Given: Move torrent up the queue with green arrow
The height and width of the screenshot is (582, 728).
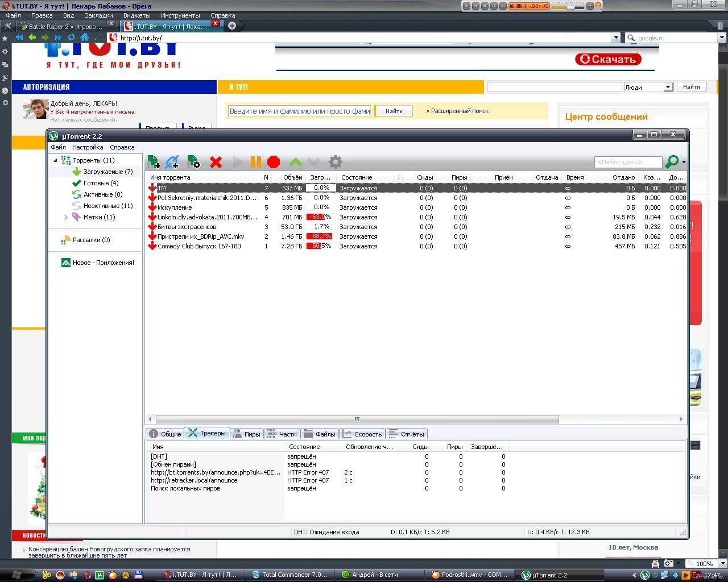Looking at the screenshot, I should (295, 162).
